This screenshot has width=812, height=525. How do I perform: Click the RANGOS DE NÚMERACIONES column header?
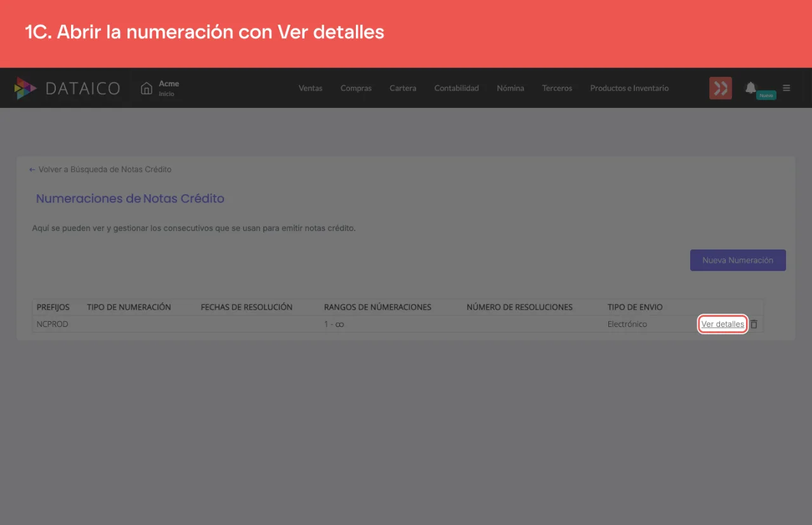(377, 307)
